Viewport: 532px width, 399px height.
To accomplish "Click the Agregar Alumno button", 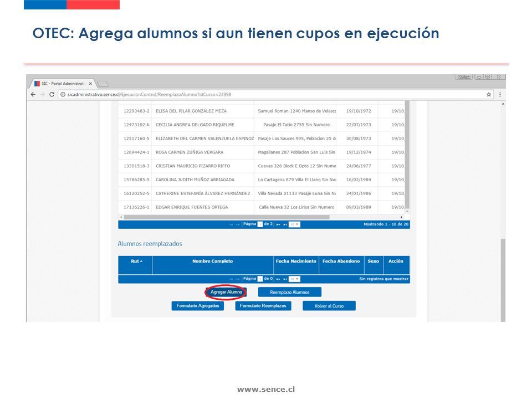I will [226, 292].
